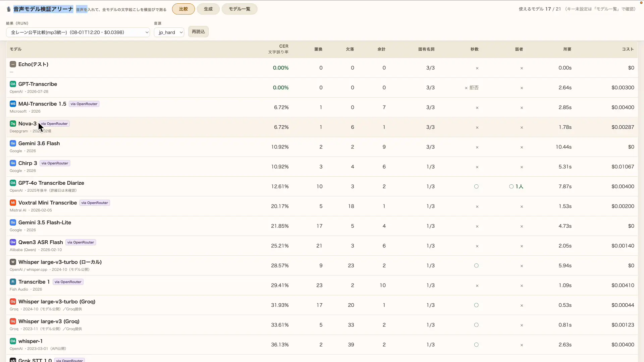Open the モデル一覧 tab
The image size is (644, 362).
239,9
